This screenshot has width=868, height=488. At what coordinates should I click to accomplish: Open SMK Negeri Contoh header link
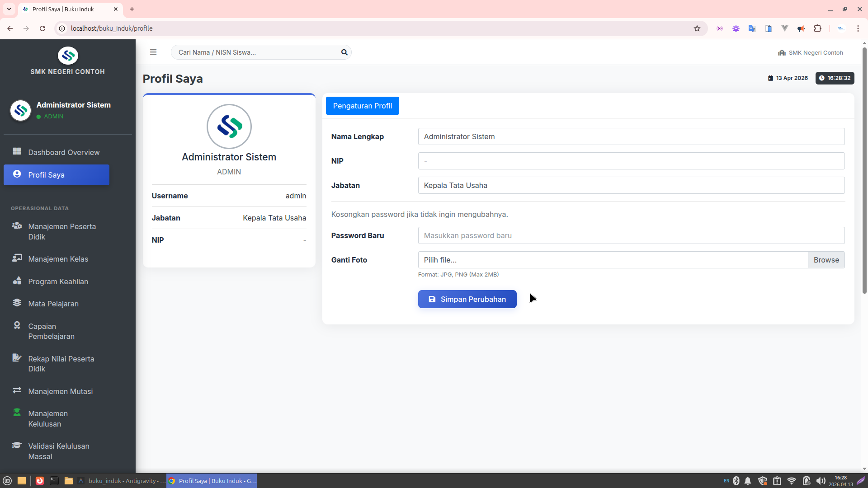(811, 52)
